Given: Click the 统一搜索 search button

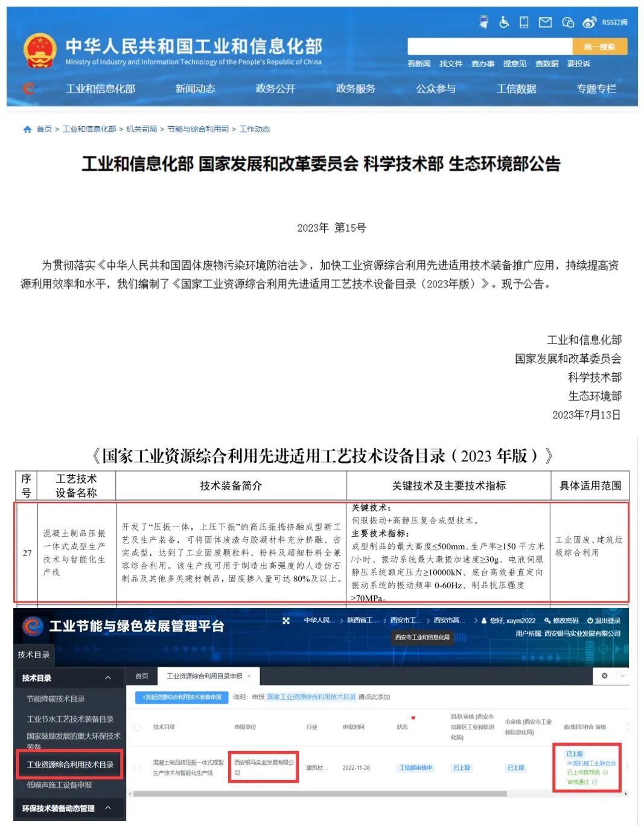Looking at the screenshot, I should coord(601,46).
